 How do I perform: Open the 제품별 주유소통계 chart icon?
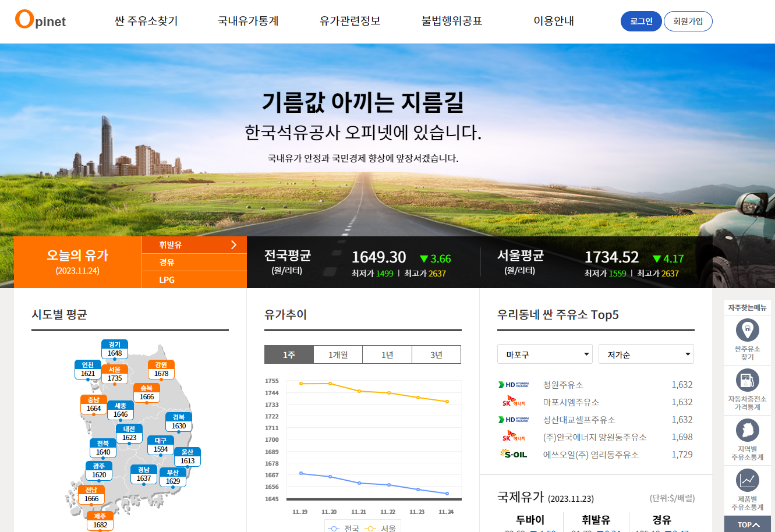(x=747, y=481)
